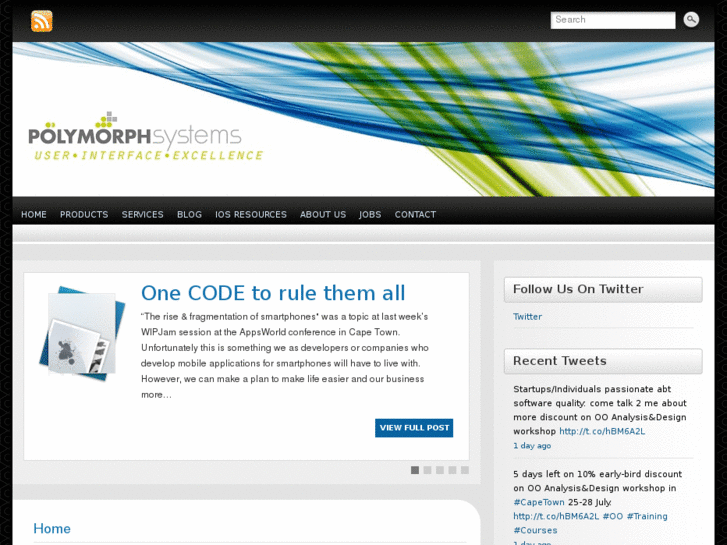The height and width of the screenshot is (545, 727).
Task: Open the orange RSS feed icon
Action: [42, 21]
